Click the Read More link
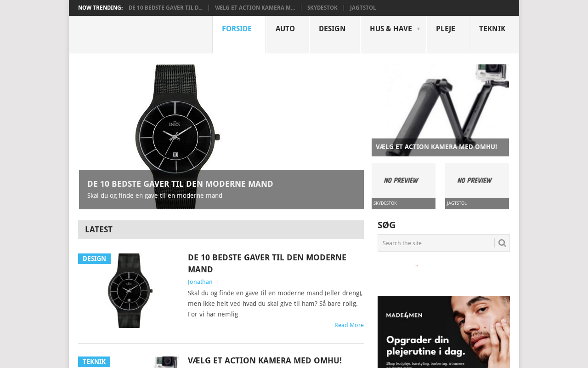588x368 pixels. pos(349,325)
